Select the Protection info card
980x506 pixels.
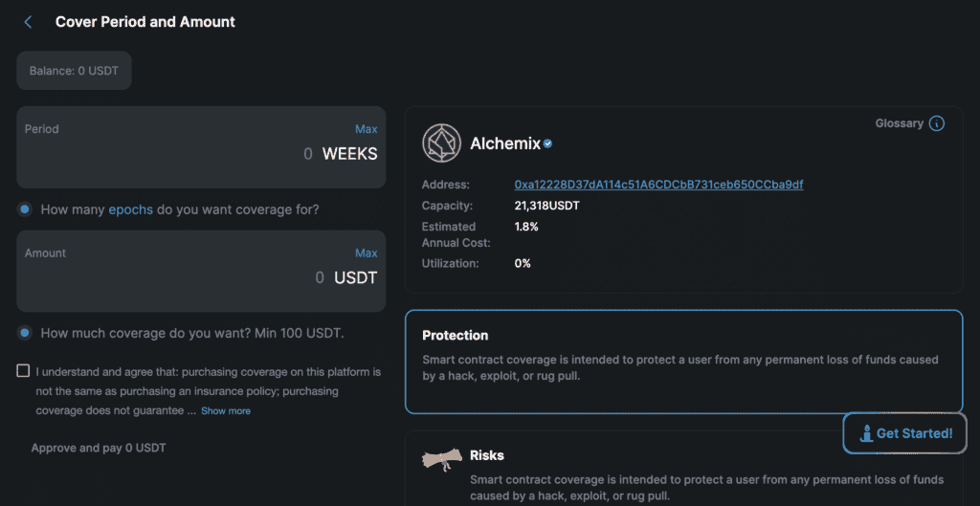point(683,362)
